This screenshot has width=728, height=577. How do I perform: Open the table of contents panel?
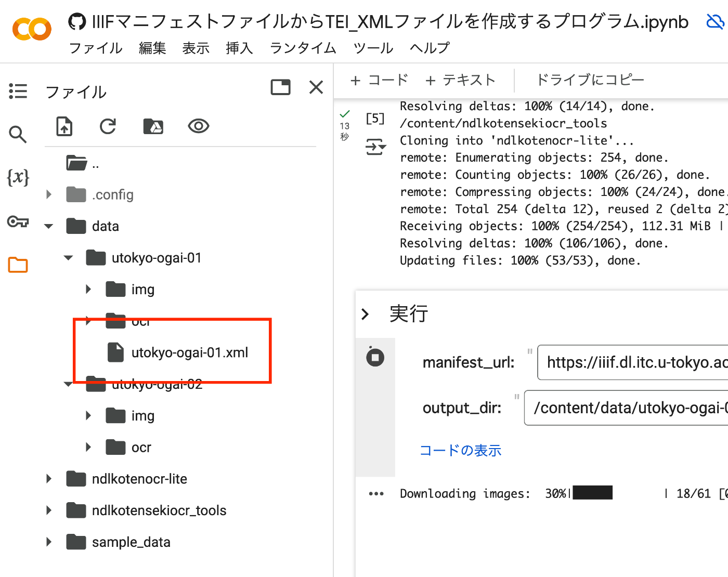(18, 91)
